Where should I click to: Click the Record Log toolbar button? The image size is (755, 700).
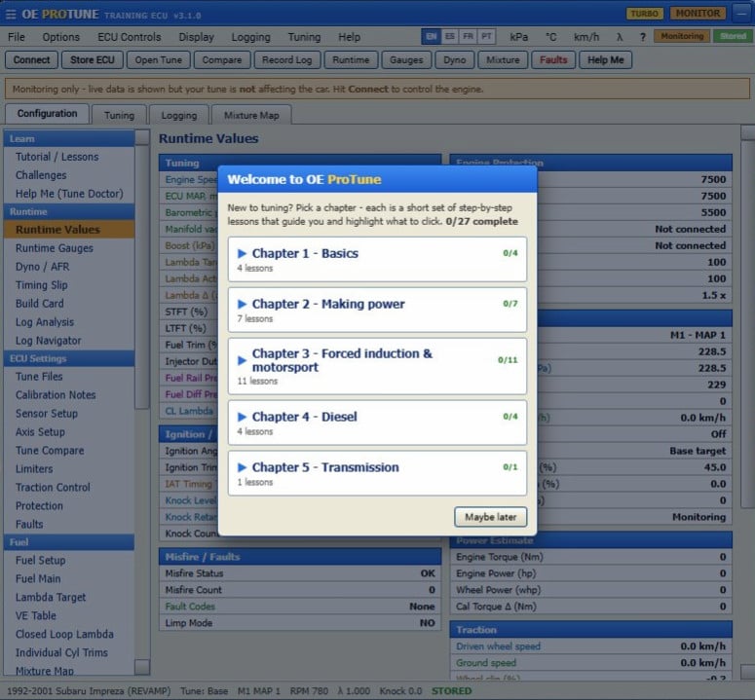click(x=286, y=60)
